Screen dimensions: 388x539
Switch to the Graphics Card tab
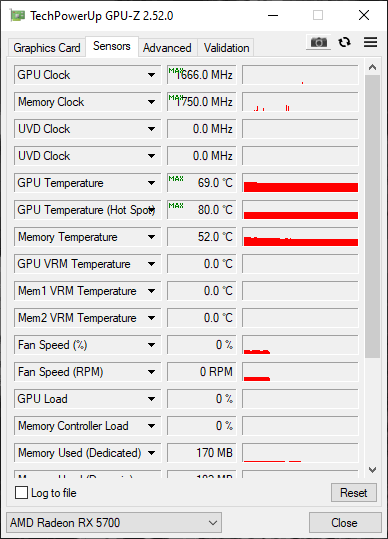47,48
